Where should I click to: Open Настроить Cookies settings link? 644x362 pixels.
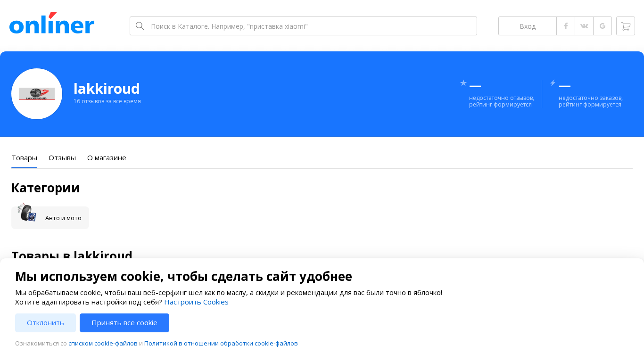coord(196,302)
